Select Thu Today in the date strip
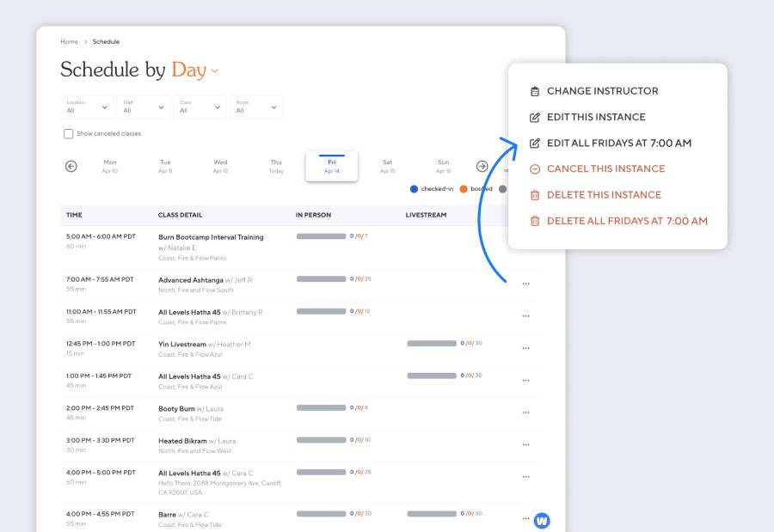Screen dimensions: 774x532 (276, 165)
